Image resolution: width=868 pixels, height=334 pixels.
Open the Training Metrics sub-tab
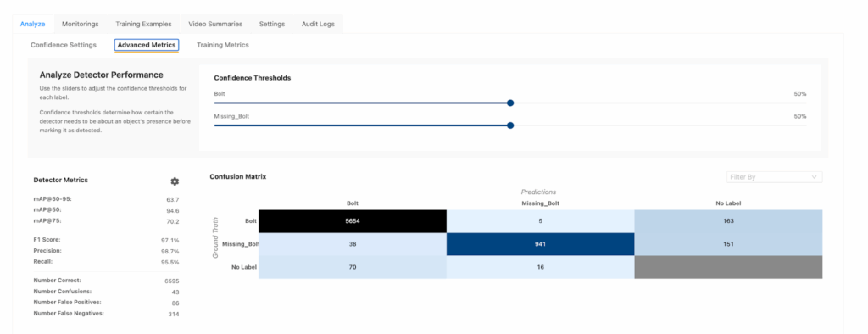(x=223, y=45)
